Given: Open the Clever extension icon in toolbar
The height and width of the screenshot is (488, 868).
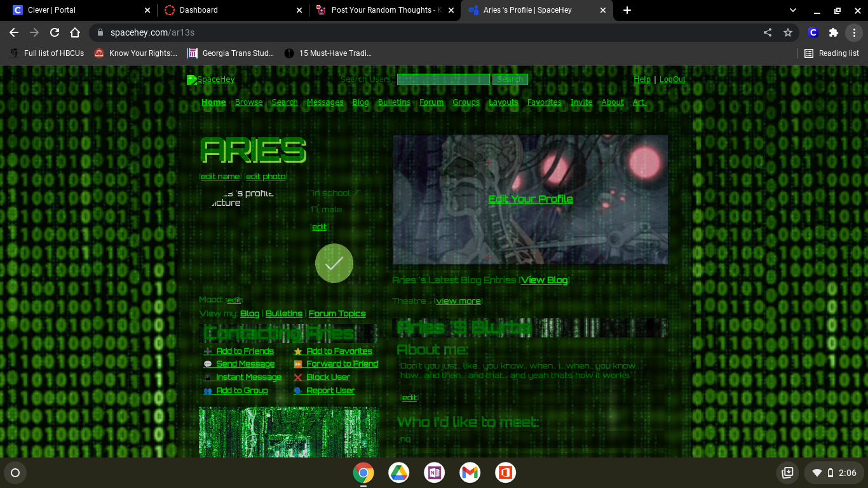Looking at the screenshot, I should tap(813, 32).
